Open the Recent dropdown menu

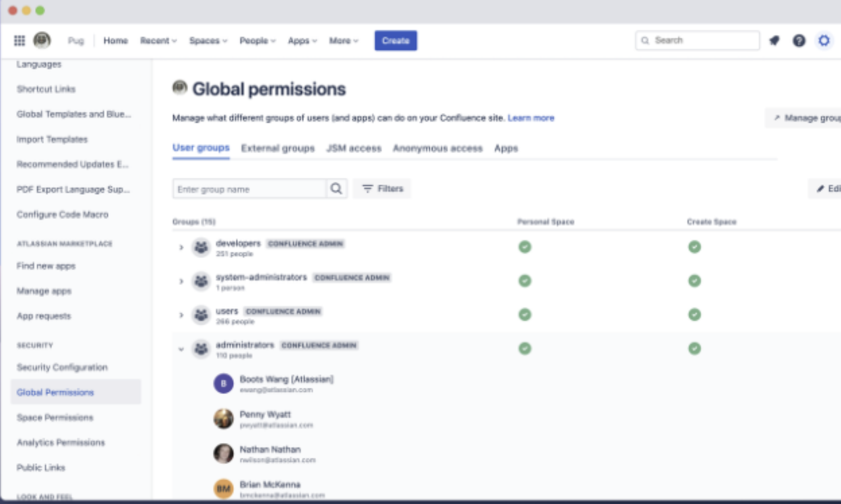click(158, 41)
